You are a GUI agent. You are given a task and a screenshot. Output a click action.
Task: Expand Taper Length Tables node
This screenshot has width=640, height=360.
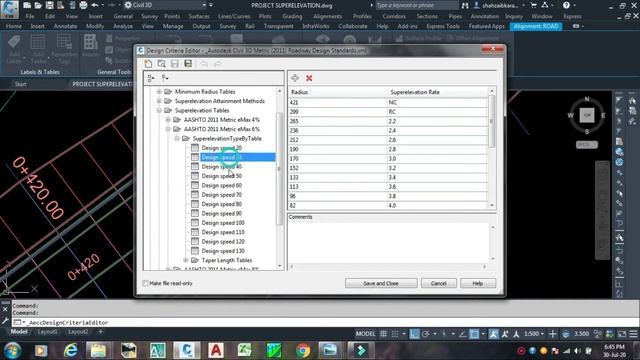tap(186, 260)
